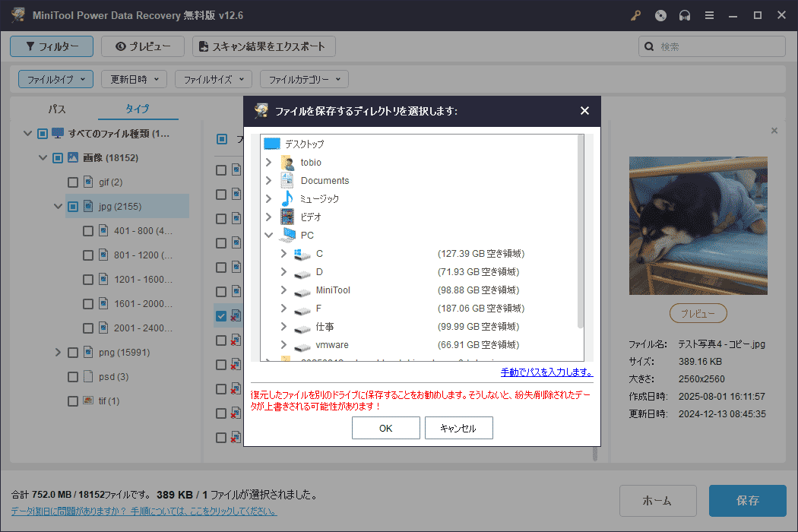Click the ホーム button
Screen dimensions: 798x532
coord(657,501)
